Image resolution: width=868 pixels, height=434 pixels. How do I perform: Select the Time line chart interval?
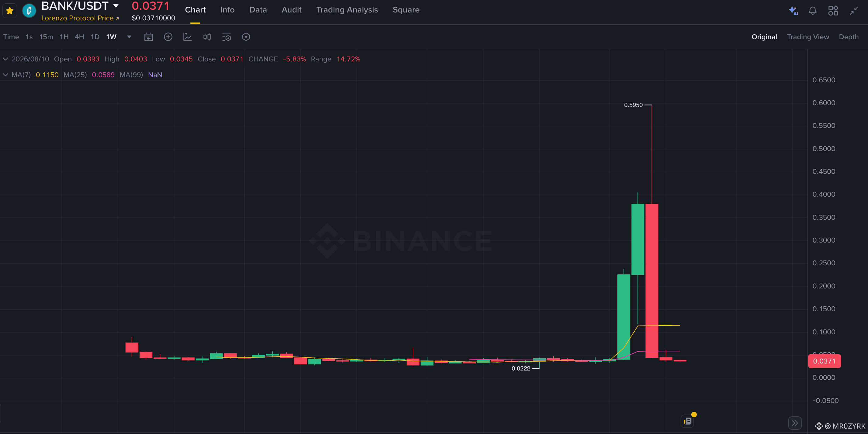(11, 37)
